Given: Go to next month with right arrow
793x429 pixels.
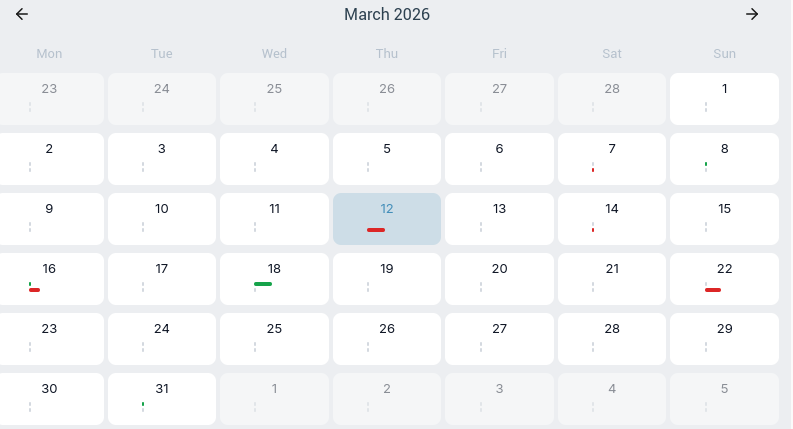Looking at the screenshot, I should click(x=752, y=14).
